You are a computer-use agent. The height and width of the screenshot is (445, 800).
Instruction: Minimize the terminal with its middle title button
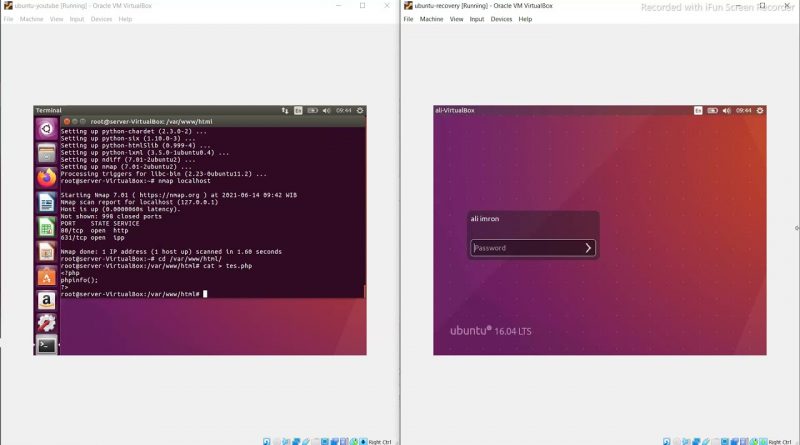click(x=74, y=121)
